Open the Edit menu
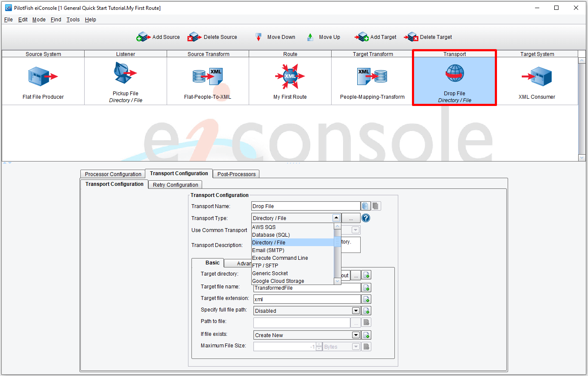This screenshot has height=376, width=588. 23,20
